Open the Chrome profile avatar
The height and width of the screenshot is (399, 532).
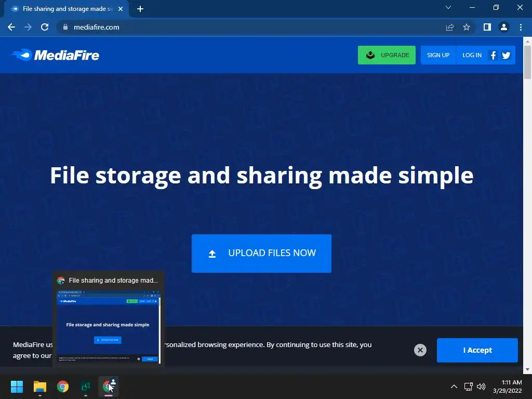(x=504, y=27)
